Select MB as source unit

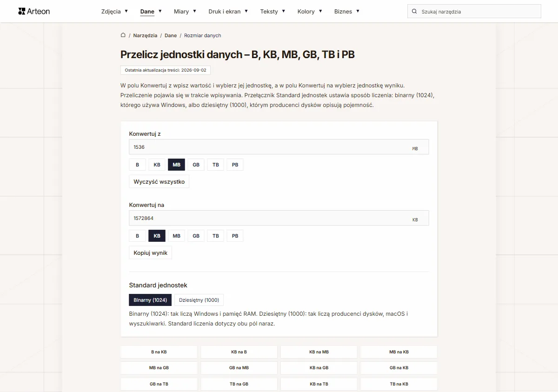(176, 165)
